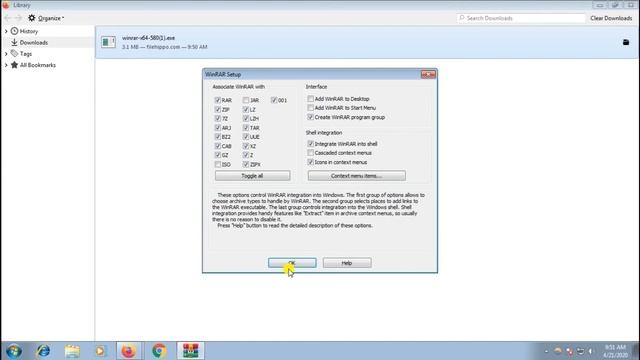Open Windows Media Player from taskbar
This screenshot has height=360, width=640.
click(x=100, y=351)
